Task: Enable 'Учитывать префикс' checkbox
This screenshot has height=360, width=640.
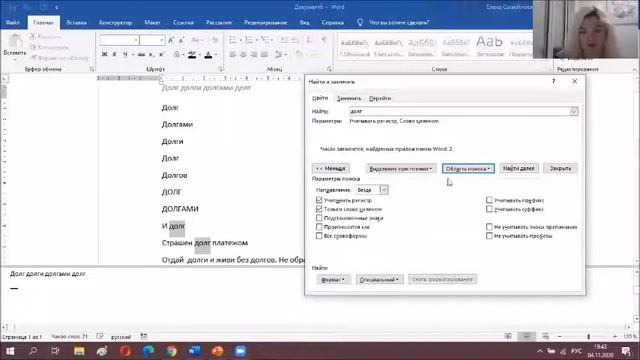Action: 489,200
